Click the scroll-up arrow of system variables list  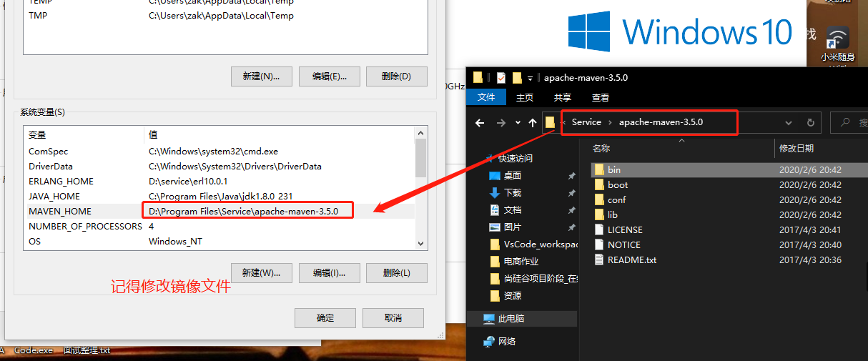tap(420, 133)
